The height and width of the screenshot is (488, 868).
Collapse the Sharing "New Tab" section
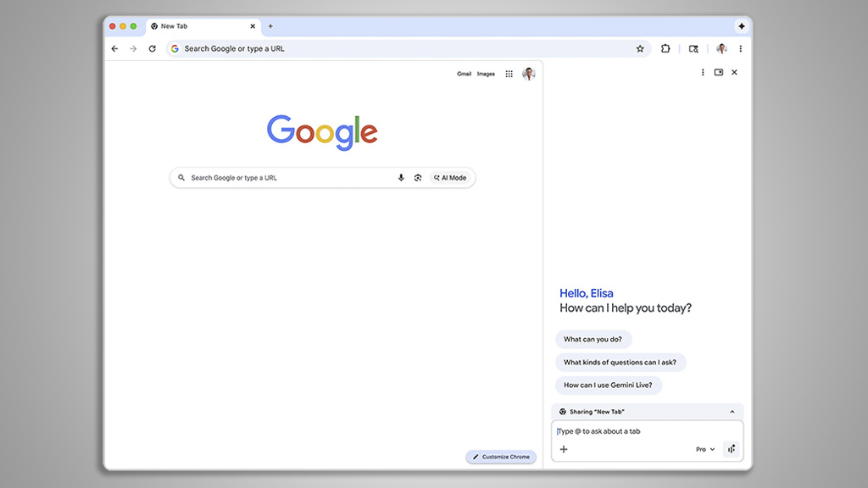(732, 412)
